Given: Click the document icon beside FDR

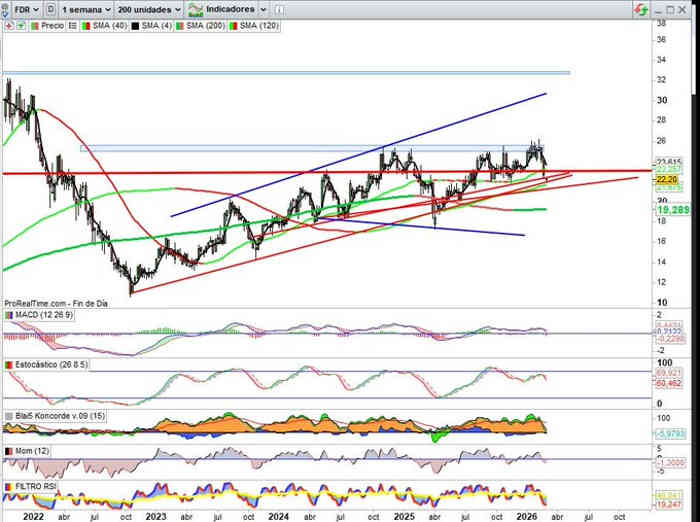Looking at the screenshot, I should 50,8.
